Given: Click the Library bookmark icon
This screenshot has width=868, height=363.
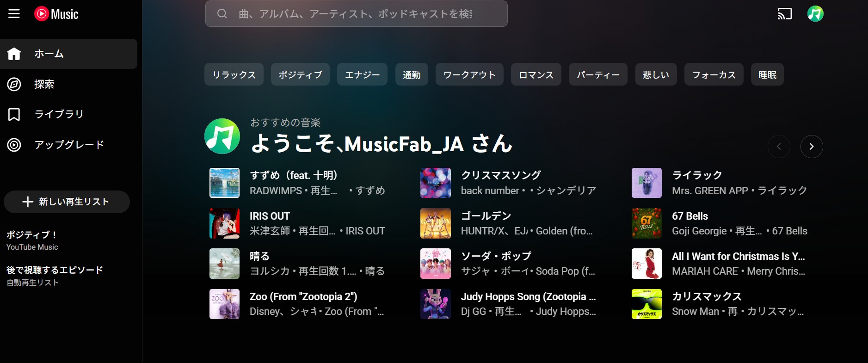Looking at the screenshot, I should pos(14,114).
